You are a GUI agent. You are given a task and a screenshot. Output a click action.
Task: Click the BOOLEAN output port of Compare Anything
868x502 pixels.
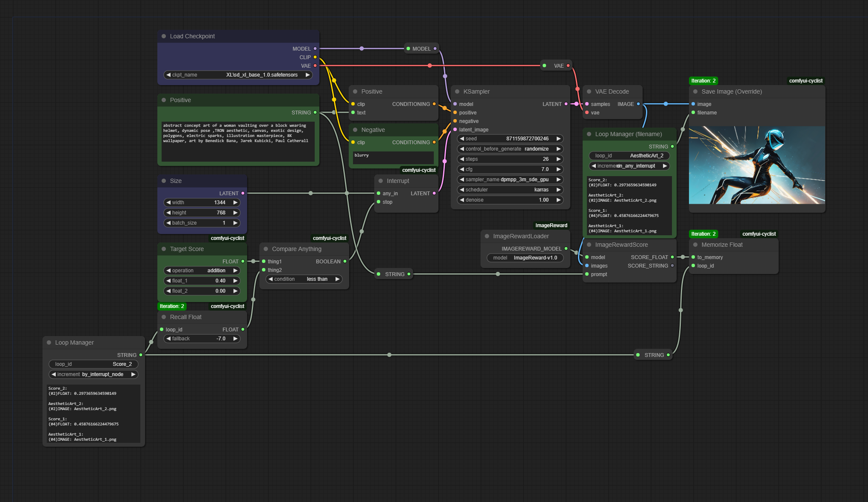(345, 261)
